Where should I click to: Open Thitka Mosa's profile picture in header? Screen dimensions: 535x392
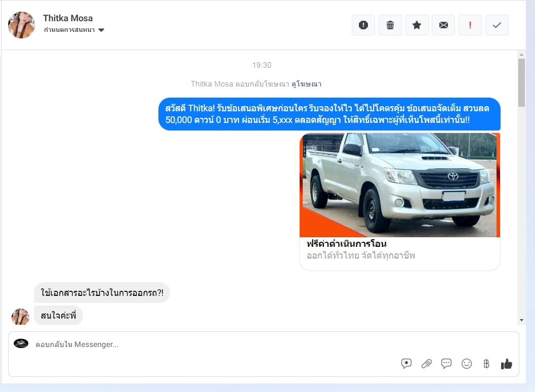click(x=21, y=25)
